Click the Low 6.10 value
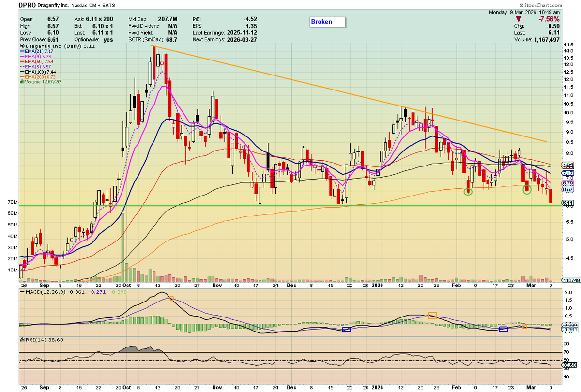Image resolution: width=581 pixels, height=392 pixels. [x=53, y=32]
